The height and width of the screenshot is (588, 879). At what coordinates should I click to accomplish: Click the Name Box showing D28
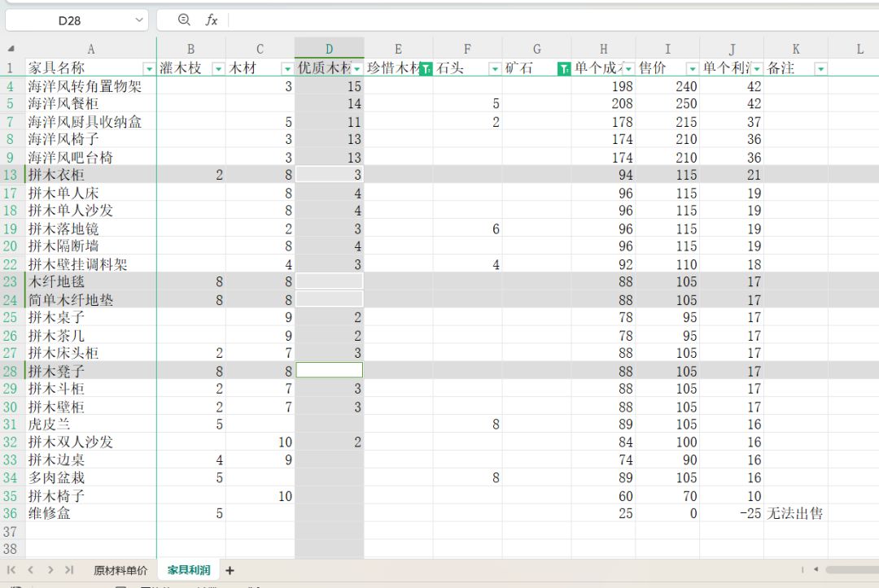pyautogui.click(x=69, y=20)
